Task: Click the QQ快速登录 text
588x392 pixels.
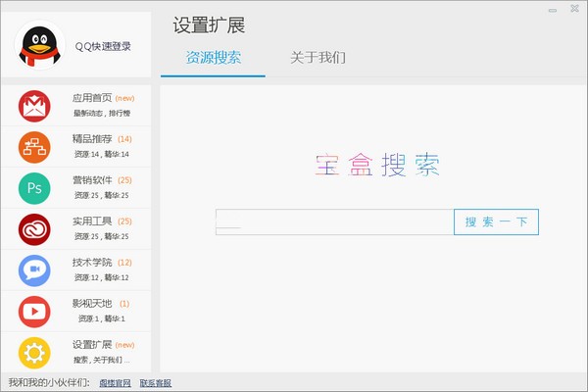Action: click(x=103, y=46)
